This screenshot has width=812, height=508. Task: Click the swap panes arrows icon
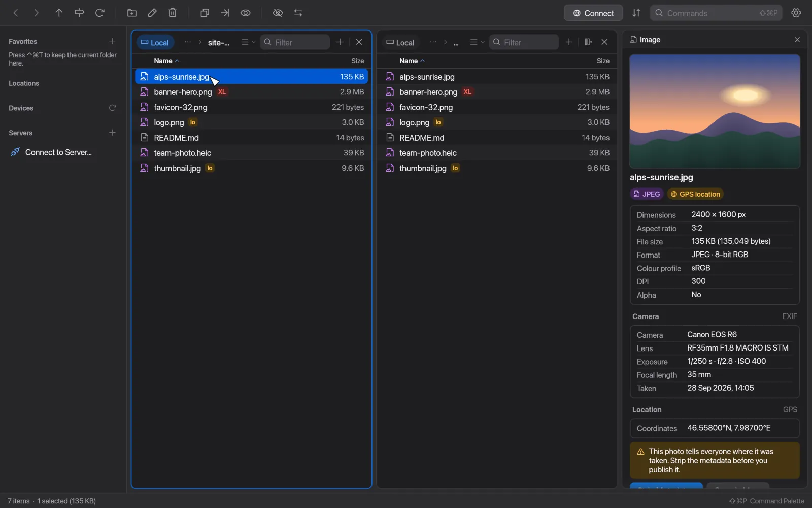coord(298,13)
